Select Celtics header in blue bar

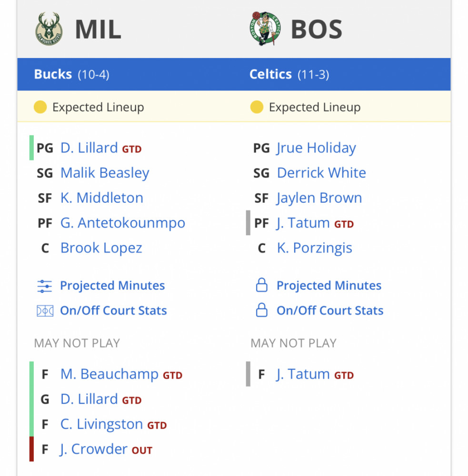tap(289, 74)
